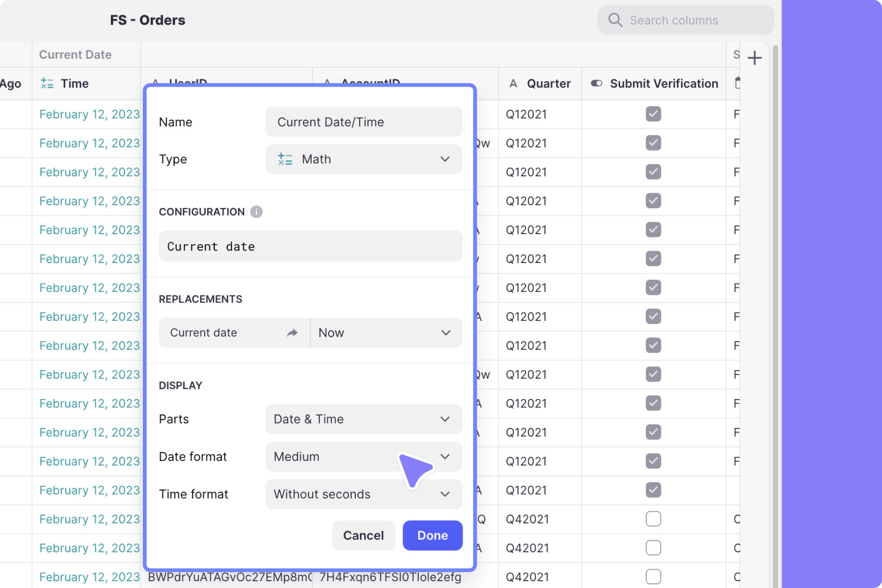Click the 'A' text-type icon beside Quarter
This screenshot has width=882, height=588.
coord(513,83)
